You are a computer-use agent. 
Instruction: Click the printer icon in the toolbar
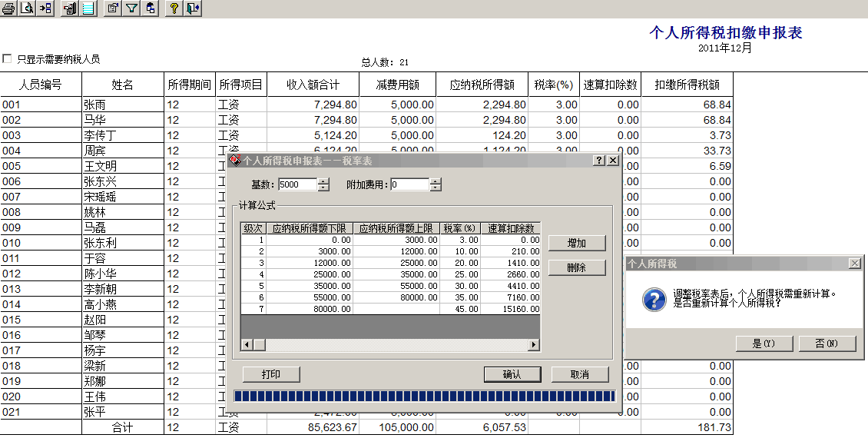pyautogui.click(x=8, y=8)
